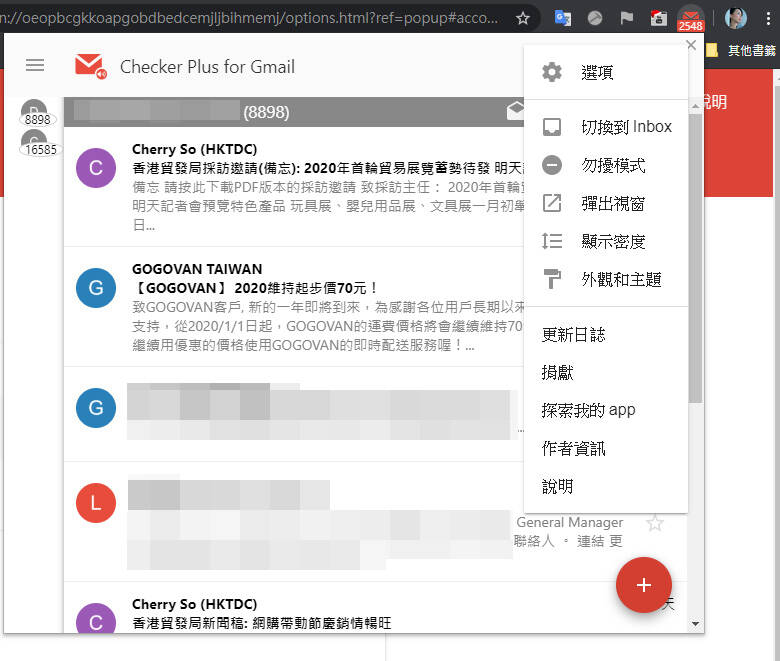The width and height of the screenshot is (780, 661).
Task: Click the gear icon beside 選項
Action: [x=552, y=73]
